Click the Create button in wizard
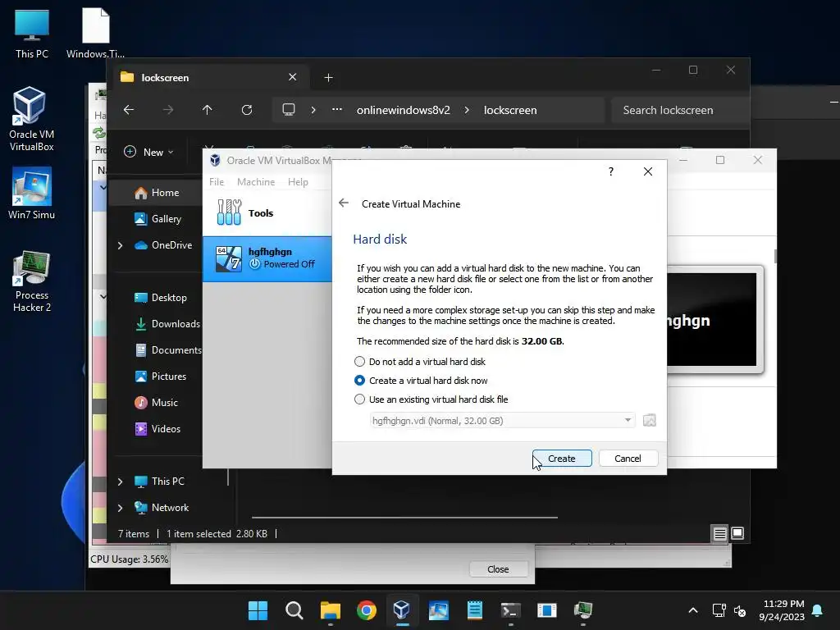Image resolution: width=840 pixels, height=630 pixels. pos(561,459)
